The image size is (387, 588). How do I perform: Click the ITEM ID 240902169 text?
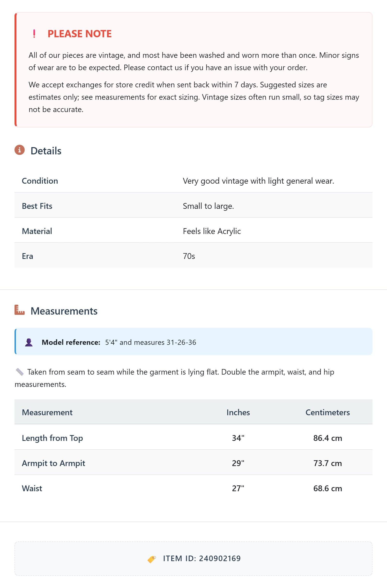[202, 558]
